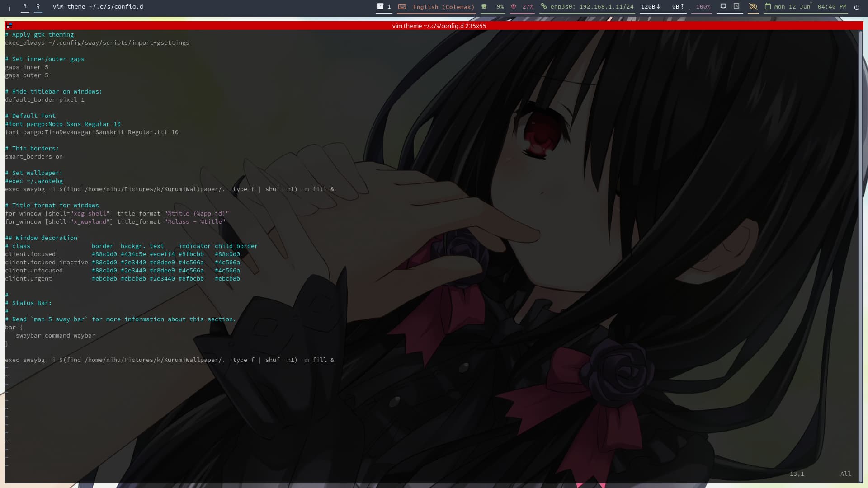
Task: Click the monitor tray icon
Action: point(723,6)
